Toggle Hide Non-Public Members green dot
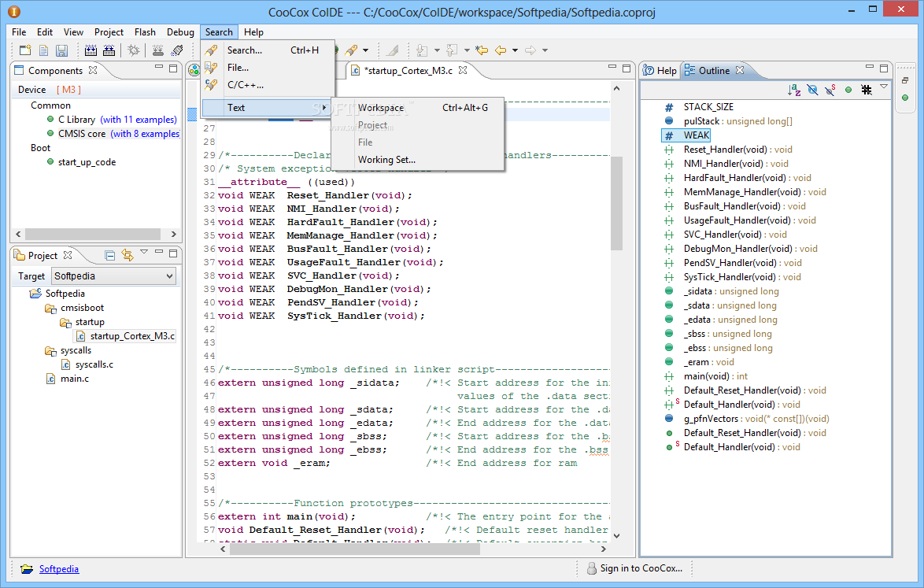Screen dimensions: 924x588 pos(848,90)
